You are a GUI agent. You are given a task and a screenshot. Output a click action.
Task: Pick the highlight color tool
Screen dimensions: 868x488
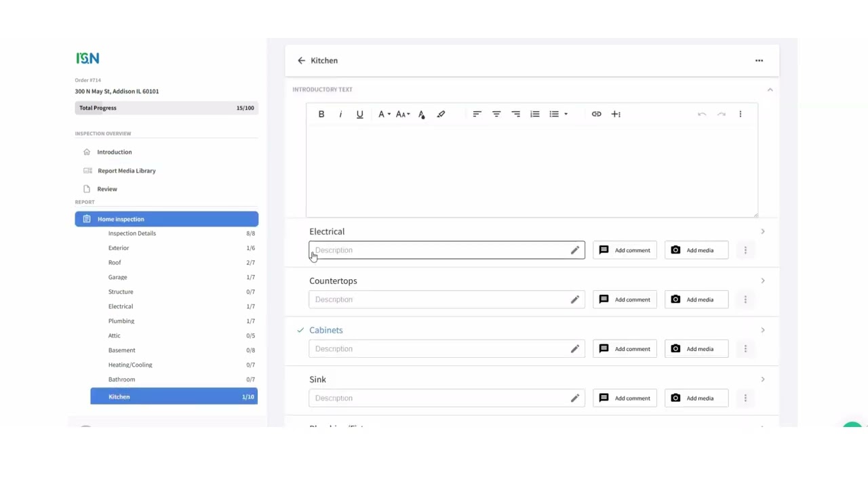click(x=441, y=114)
